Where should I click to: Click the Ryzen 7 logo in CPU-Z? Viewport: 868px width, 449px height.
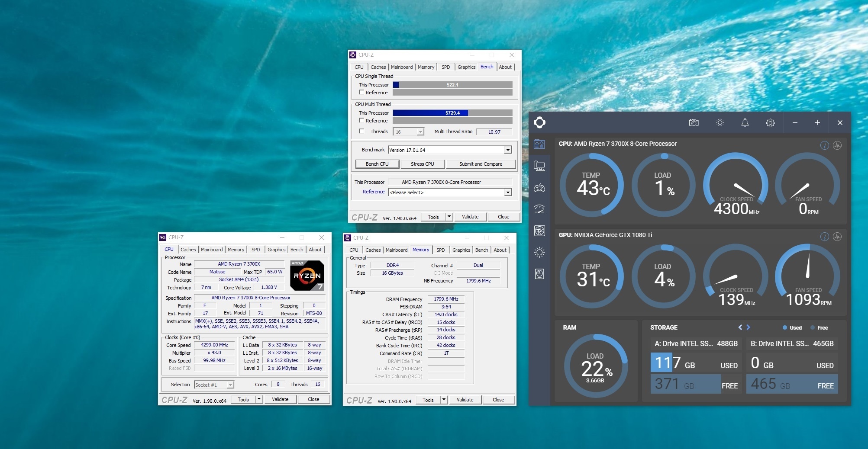(x=307, y=275)
